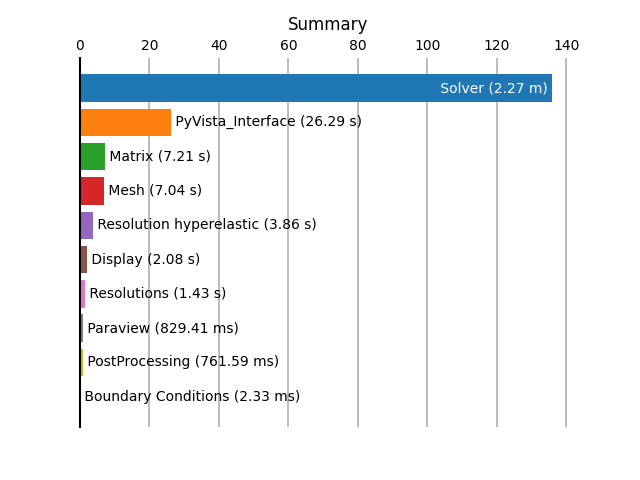Image resolution: width=640 pixels, height=480 pixels.
Task: Select the pink Resolutions bar
Action: [83, 294]
